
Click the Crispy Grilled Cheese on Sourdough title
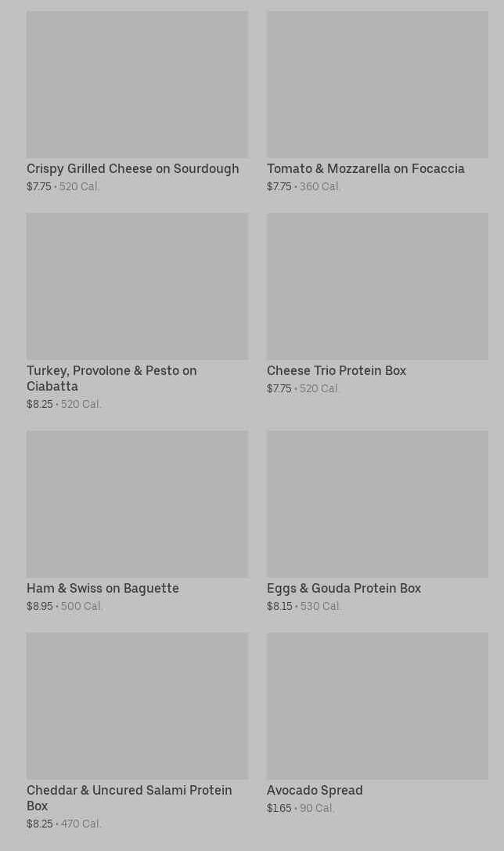[133, 169]
